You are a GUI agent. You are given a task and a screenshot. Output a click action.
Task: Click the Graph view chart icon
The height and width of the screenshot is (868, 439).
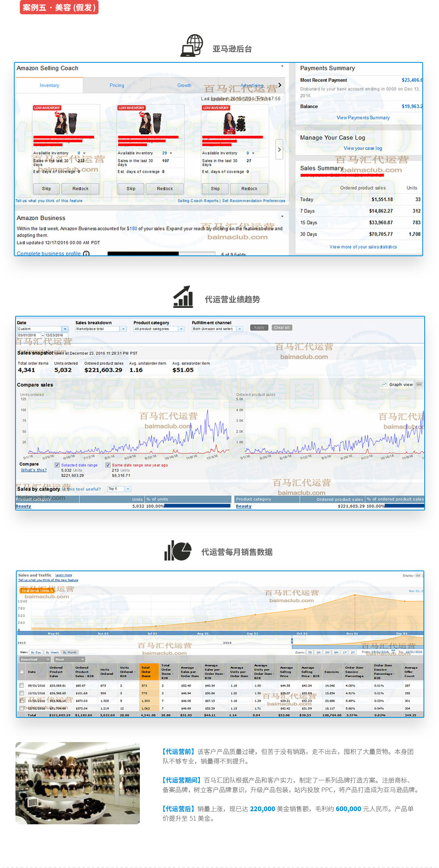coord(384,385)
